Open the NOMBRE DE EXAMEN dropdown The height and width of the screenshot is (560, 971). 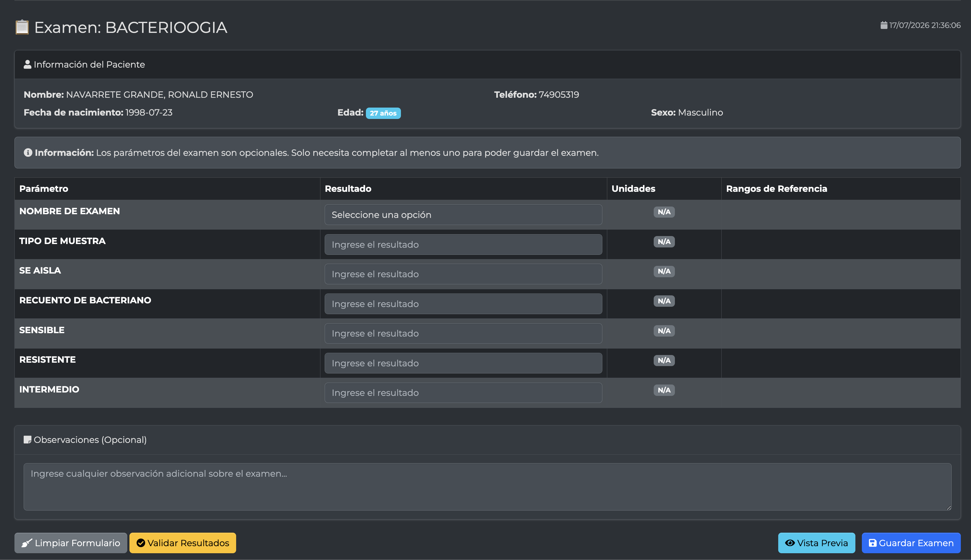(463, 215)
